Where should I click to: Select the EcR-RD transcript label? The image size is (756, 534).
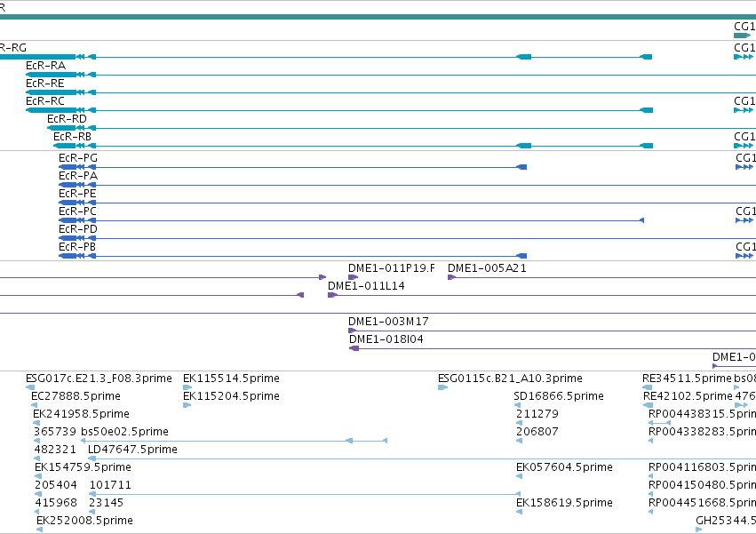(x=67, y=119)
